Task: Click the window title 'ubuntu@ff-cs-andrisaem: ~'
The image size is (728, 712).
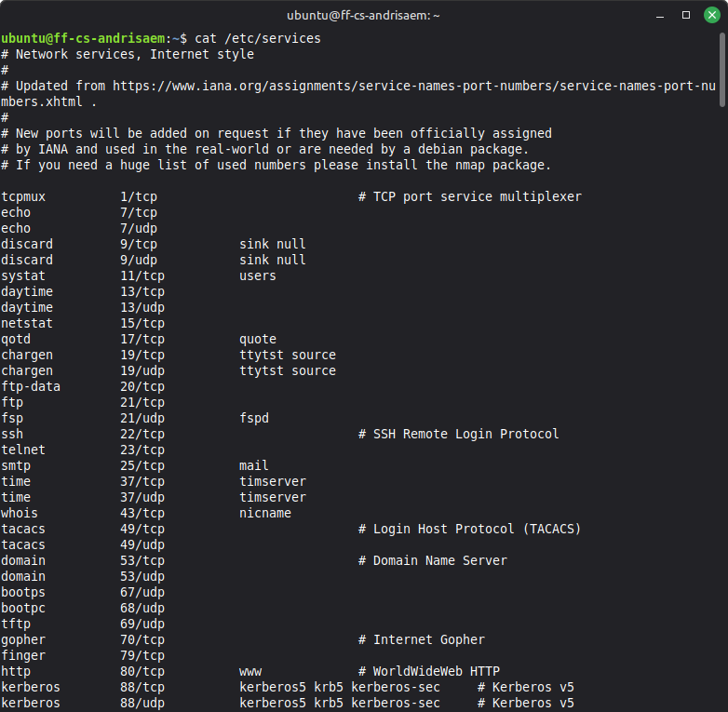Action: click(363, 15)
